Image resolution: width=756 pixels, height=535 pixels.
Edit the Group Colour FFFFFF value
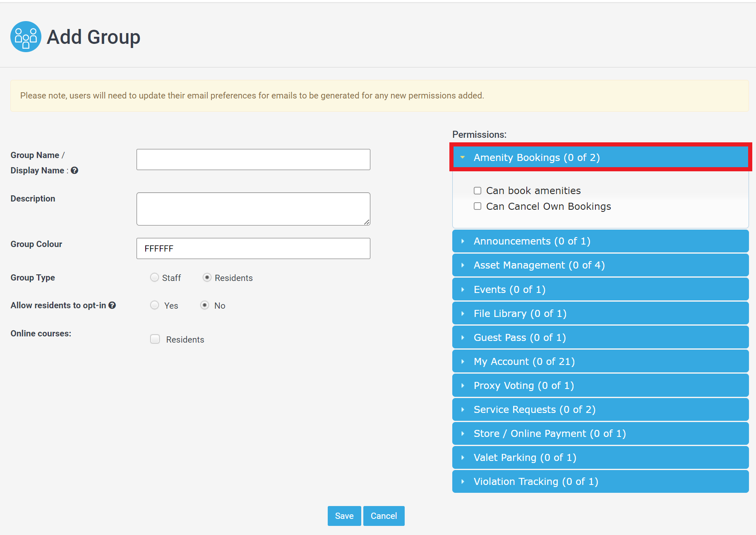point(253,248)
